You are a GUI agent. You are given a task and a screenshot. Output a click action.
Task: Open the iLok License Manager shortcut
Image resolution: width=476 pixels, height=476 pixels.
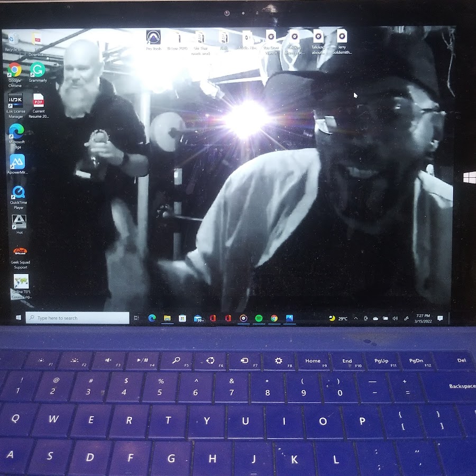coord(15,106)
